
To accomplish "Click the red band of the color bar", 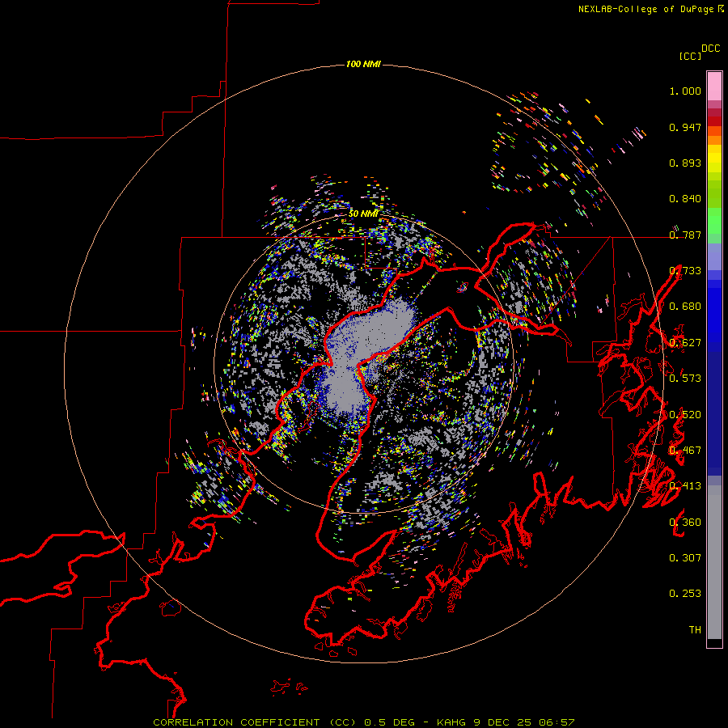I will tap(714, 121).
